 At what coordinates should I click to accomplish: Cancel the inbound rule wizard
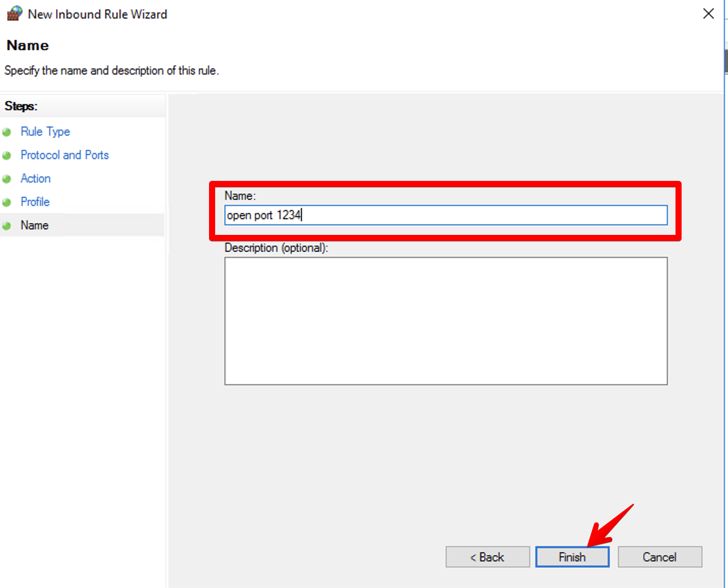(659, 557)
